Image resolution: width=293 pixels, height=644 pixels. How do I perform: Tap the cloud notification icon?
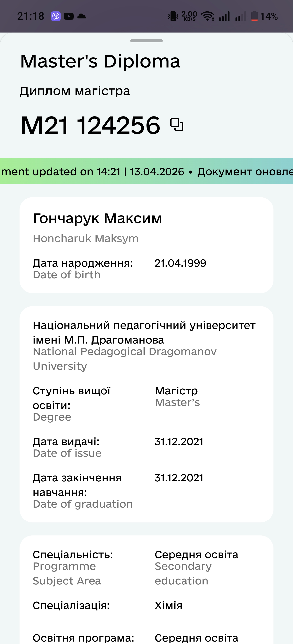(82, 16)
